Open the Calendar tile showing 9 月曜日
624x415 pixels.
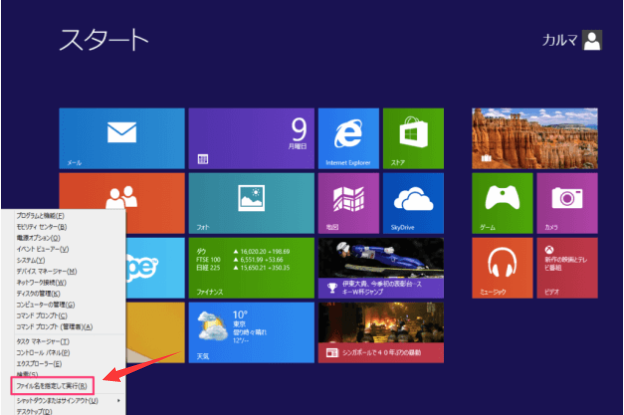click(x=252, y=138)
